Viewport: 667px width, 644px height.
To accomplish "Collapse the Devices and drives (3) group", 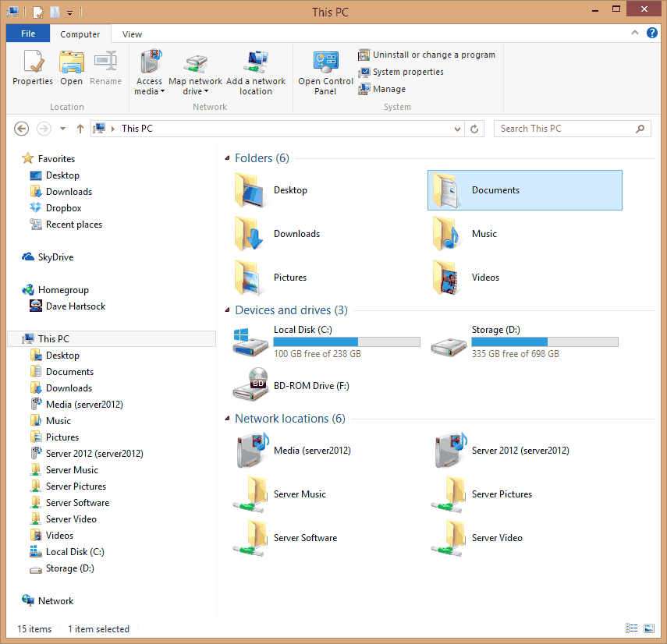I will click(227, 310).
